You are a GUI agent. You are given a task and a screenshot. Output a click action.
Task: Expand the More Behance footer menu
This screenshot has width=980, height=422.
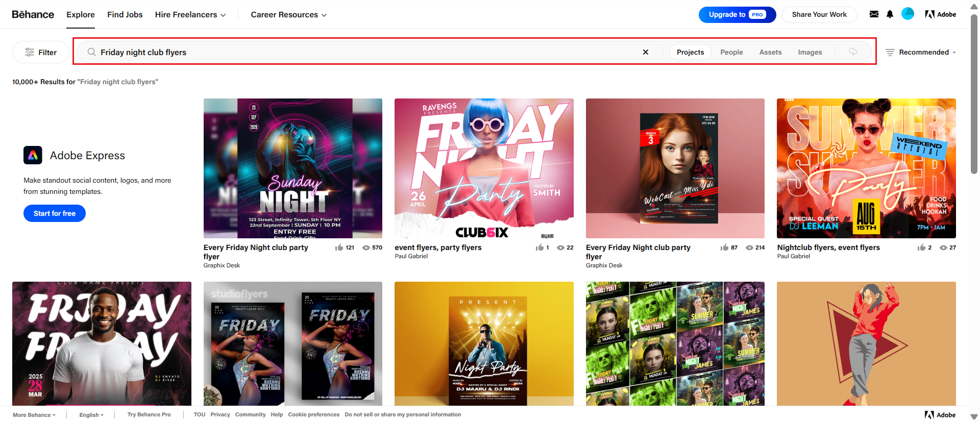[x=34, y=415]
